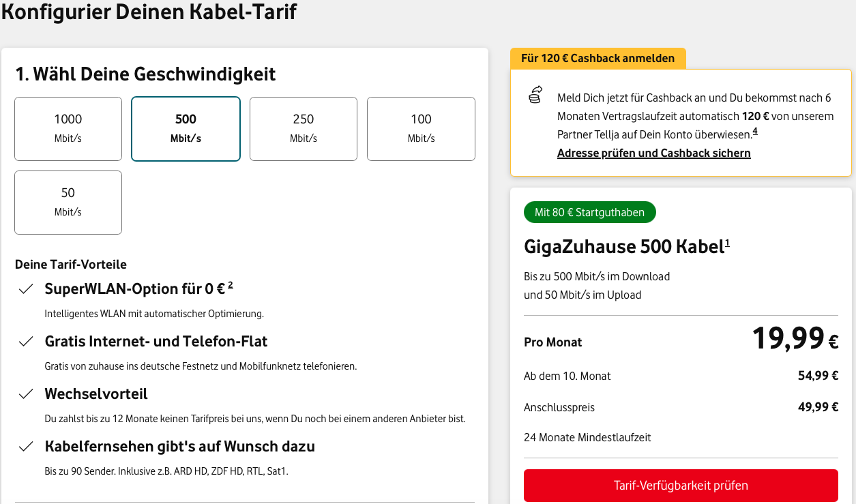The height and width of the screenshot is (504, 856).
Task: Click the Wechselvorteil checkmark icon
Action: tap(26, 394)
